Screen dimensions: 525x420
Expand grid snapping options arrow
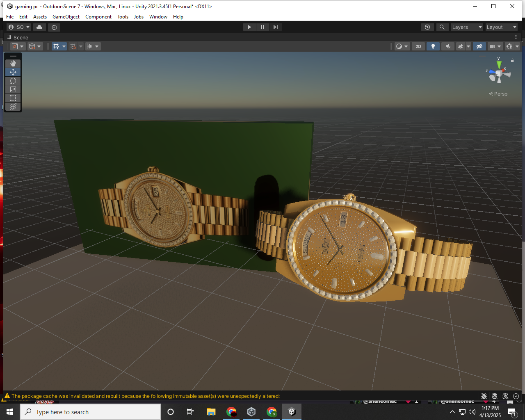pos(81,46)
